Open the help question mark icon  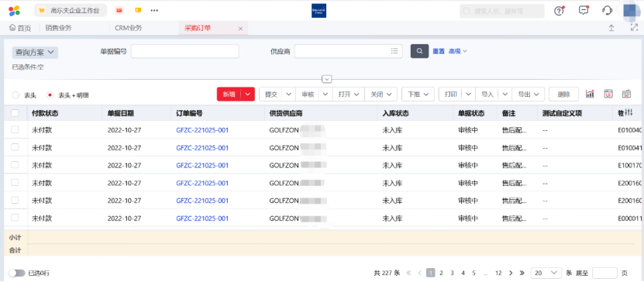tap(559, 11)
